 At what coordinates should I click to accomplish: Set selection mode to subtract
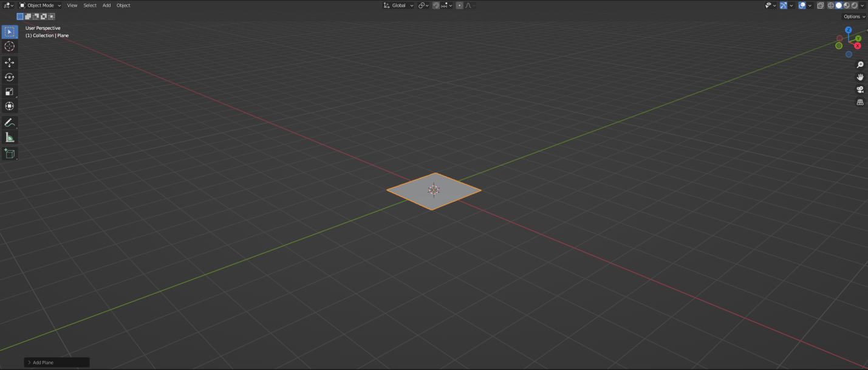pyautogui.click(x=36, y=16)
